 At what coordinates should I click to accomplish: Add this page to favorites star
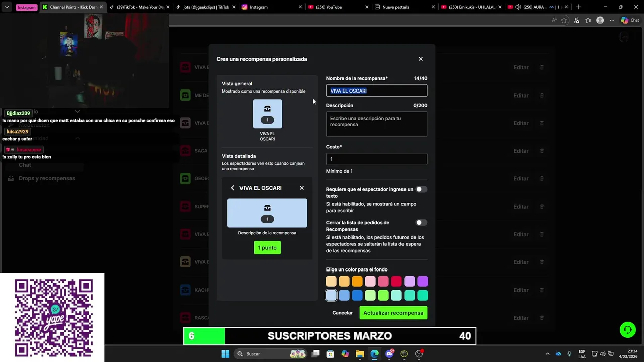click(x=564, y=20)
